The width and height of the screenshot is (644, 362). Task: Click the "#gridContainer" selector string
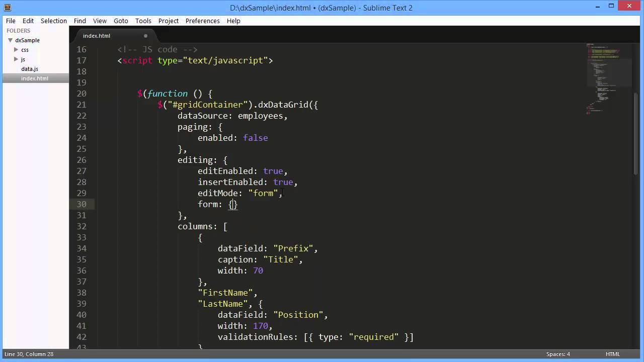pyautogui.click(x=208, y=105)
